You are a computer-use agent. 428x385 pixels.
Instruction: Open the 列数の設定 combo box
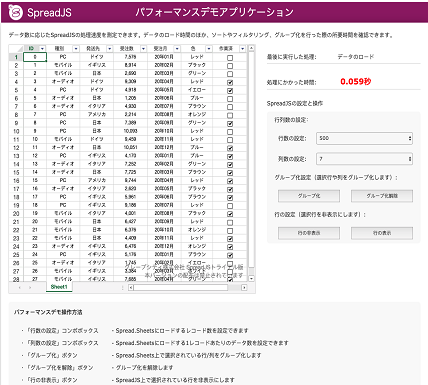[x=364, y=159]
